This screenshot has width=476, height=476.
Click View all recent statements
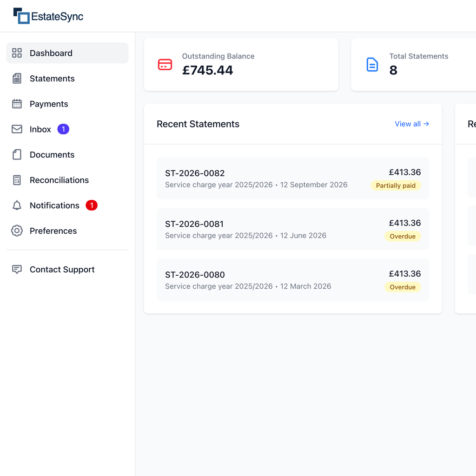pyautogui.click(x=412, y=124)
